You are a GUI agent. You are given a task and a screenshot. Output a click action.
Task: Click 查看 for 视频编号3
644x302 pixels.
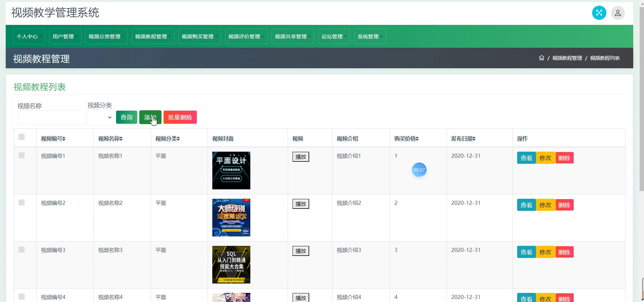click(x=526, y=252)
